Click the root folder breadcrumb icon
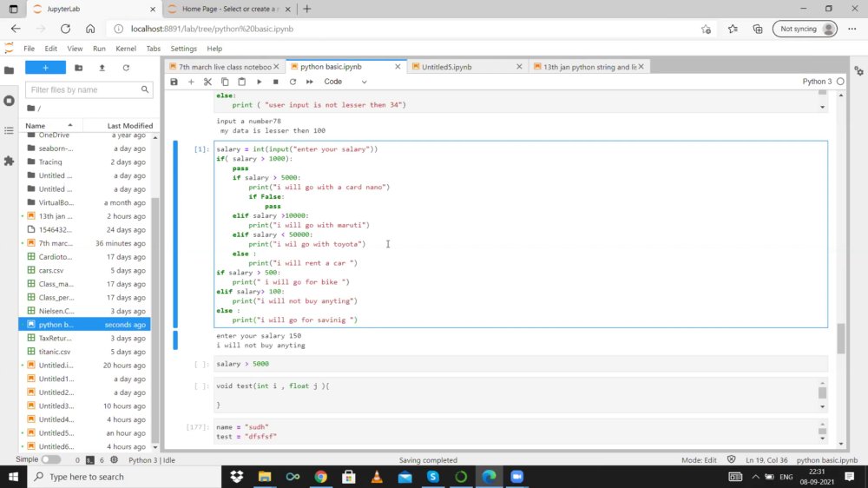 click(31, 108)
